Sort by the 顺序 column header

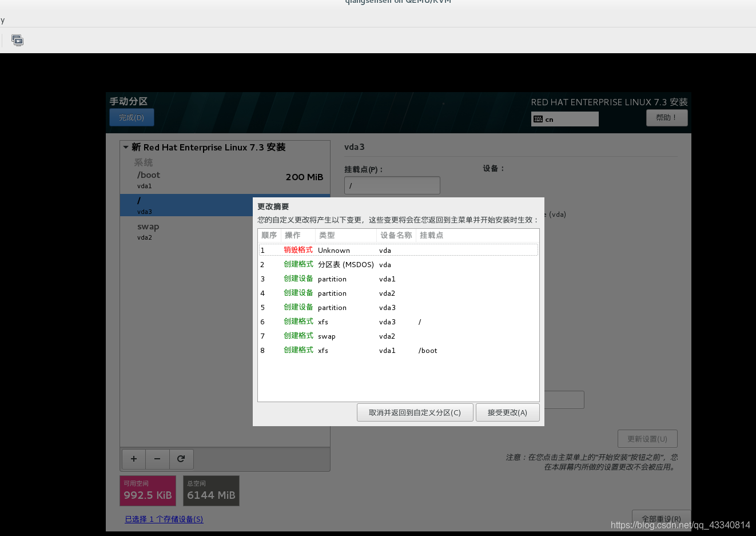pos(269,235)
